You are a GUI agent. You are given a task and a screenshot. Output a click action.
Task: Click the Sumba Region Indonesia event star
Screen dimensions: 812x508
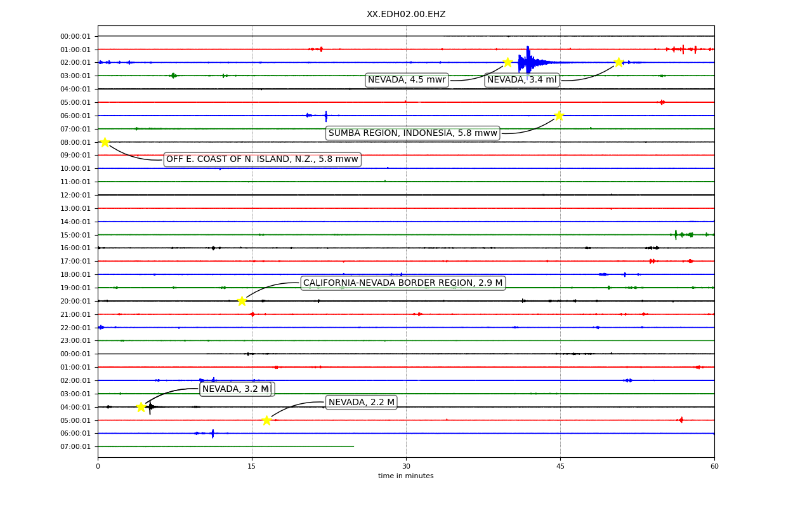tap(559, 115)
